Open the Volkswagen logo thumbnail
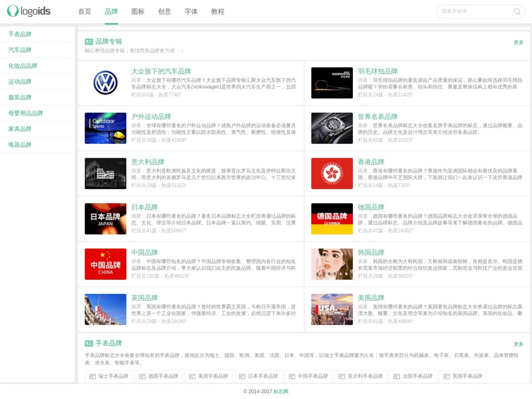This screenshot has width=532, height=399. (106, 83)
